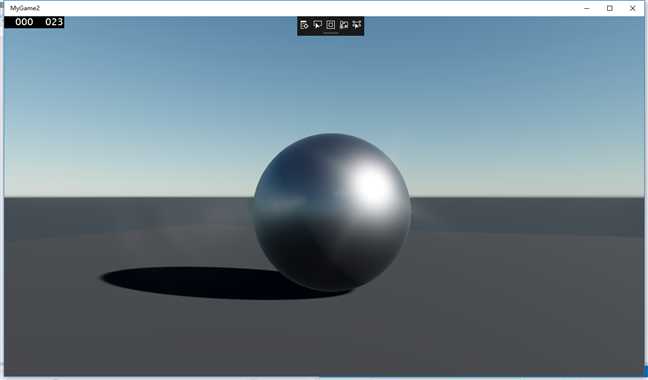
Task: Enable element selection cursor icon
Action: coord(317,25)
